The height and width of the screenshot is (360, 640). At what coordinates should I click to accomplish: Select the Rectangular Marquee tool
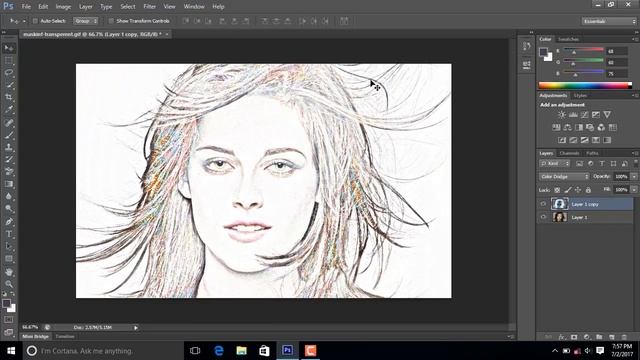tap(9, 60)
